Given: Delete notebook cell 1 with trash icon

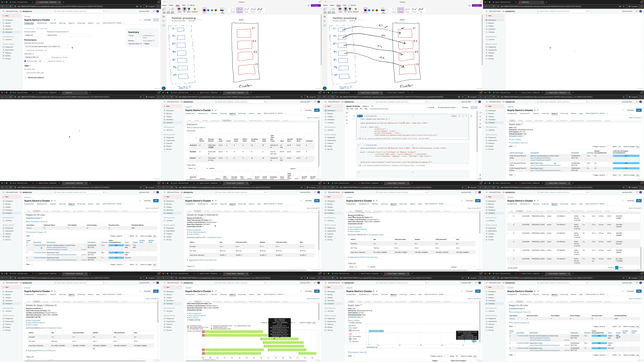Looking at the screenshot, I should 471,116.
